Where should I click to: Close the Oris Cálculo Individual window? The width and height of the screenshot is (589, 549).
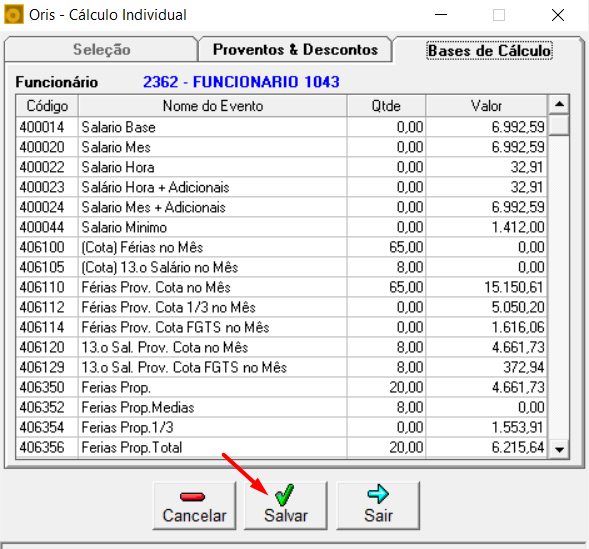coord(558,15)
